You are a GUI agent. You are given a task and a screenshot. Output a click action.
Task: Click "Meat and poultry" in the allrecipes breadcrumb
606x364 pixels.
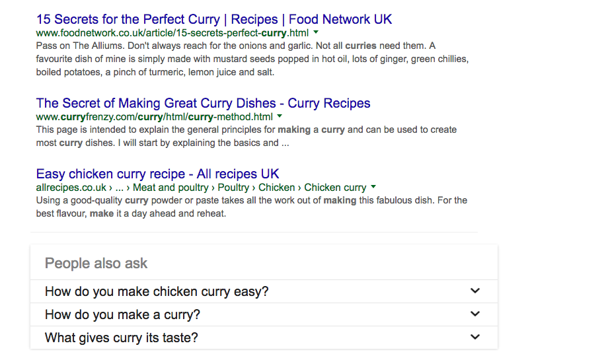click(170, 188)
